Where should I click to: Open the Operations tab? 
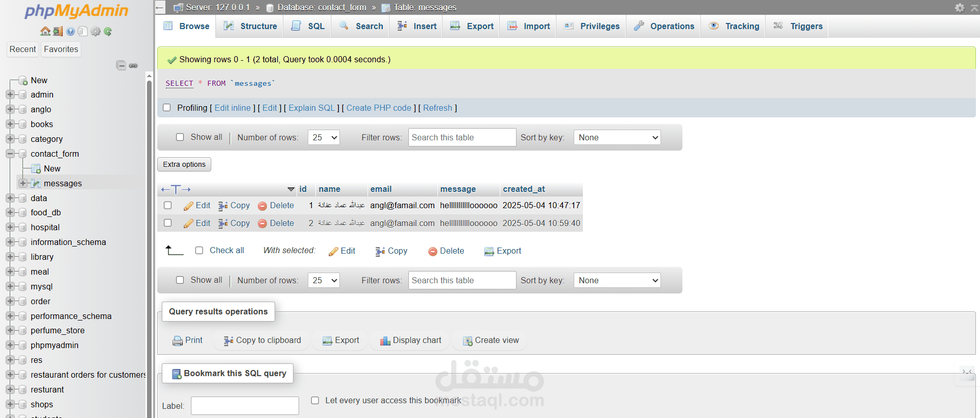664,26
